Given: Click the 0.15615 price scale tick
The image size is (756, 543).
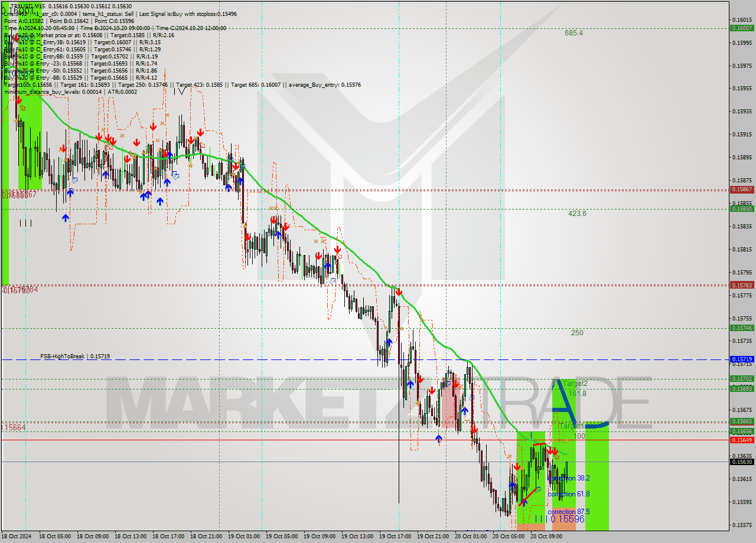Looking at the screenshot, I should tap(742, 479).
